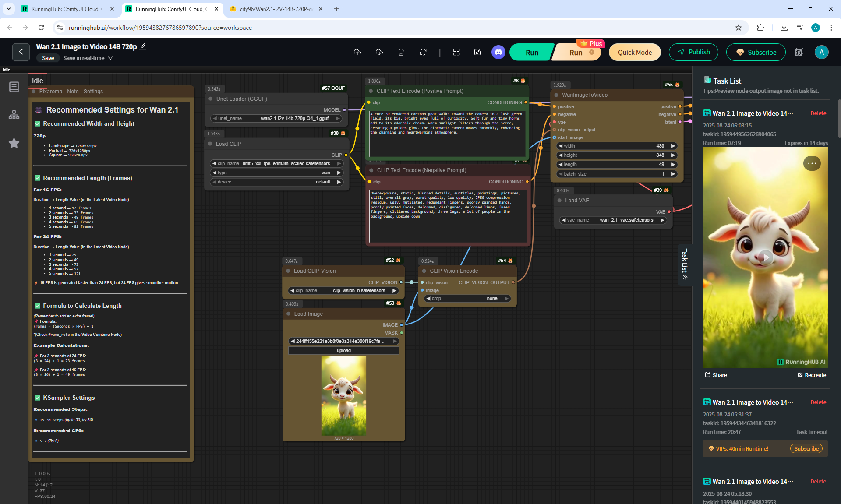Open the node tree icon in sidebar
Viewport: 841px width, 504px height.
[x=14, y=115]
